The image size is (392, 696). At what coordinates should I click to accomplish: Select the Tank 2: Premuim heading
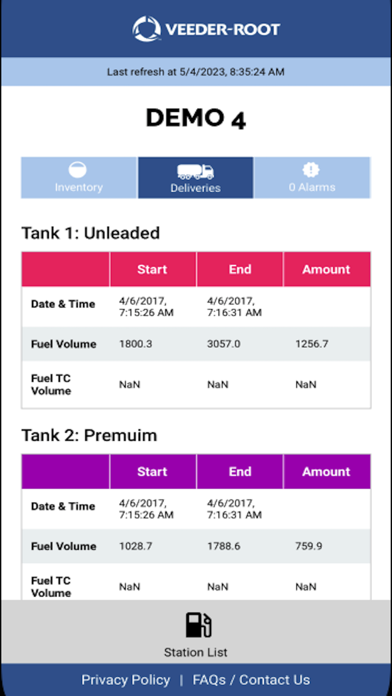(89, 435)
